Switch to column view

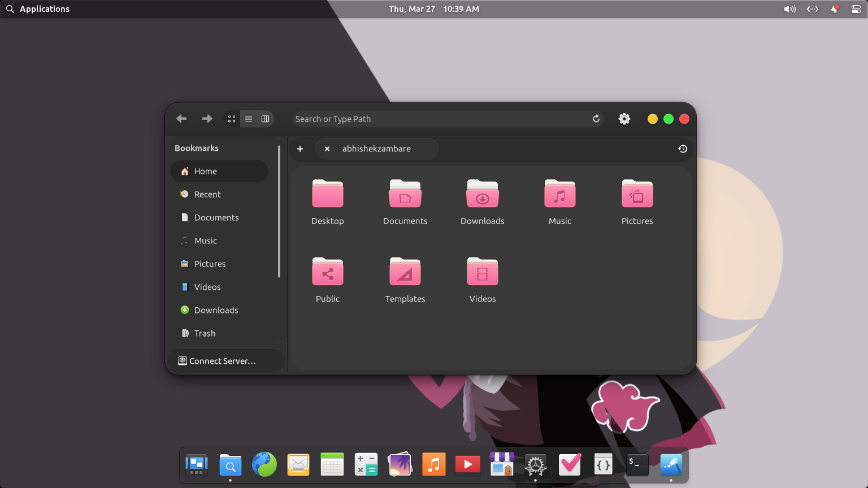pyautogui.click(x=266, y=119)
